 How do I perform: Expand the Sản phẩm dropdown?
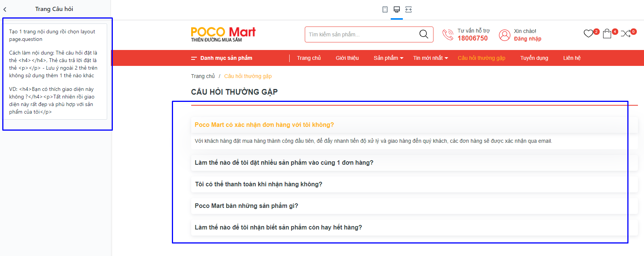coord(388,58)
